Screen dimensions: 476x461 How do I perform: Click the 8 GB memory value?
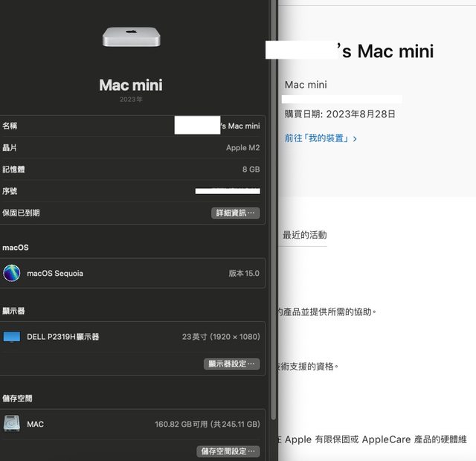(251, 170)
